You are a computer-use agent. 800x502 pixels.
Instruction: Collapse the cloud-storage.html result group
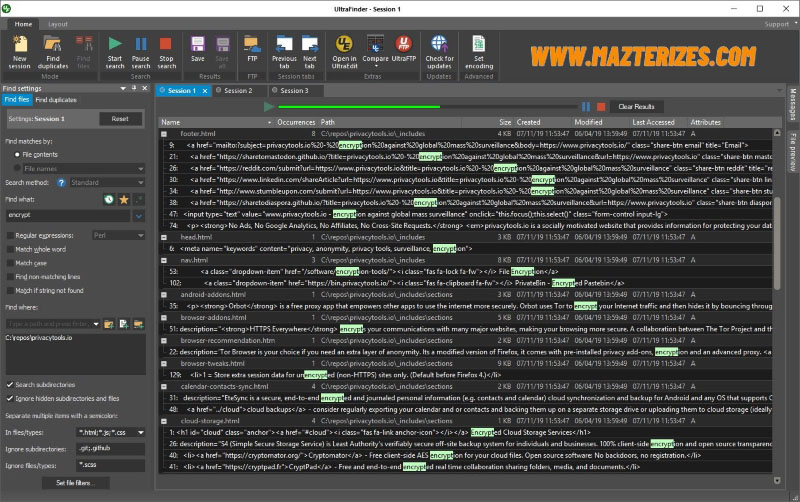pos(164,421)
